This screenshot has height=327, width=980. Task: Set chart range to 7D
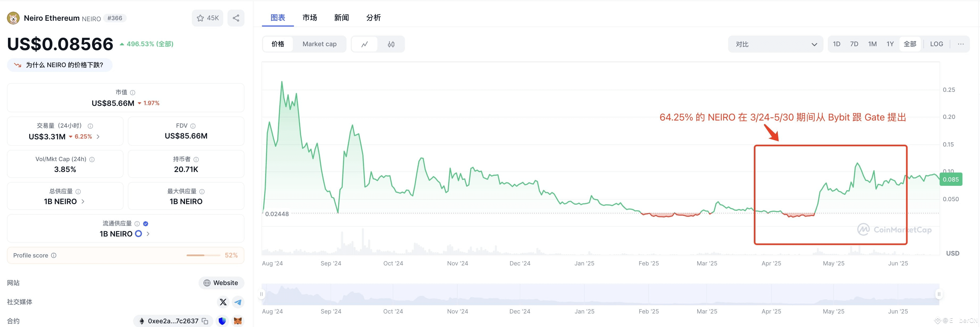(x=854, y=44)
